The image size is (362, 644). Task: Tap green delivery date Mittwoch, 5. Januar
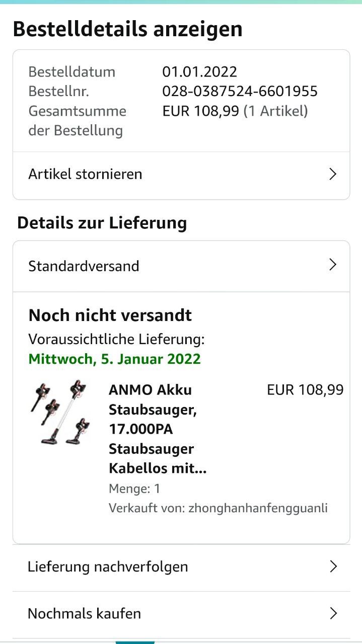coord(115,359)
